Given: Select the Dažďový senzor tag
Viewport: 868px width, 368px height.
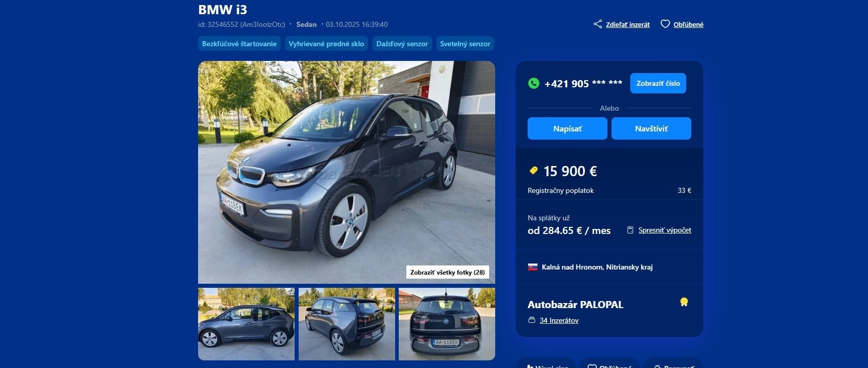Looking at the screenshot, I should pyautogui.click(x=402, y=44).
